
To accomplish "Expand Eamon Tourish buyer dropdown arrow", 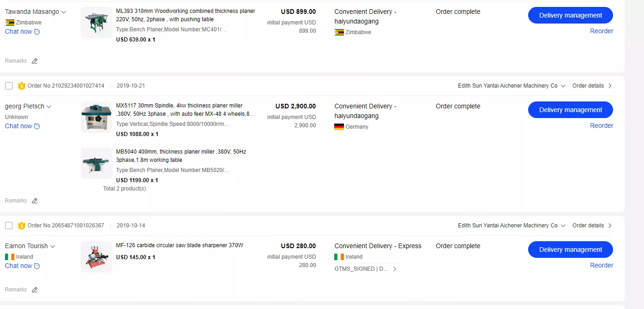I will (x=53, y=246).
